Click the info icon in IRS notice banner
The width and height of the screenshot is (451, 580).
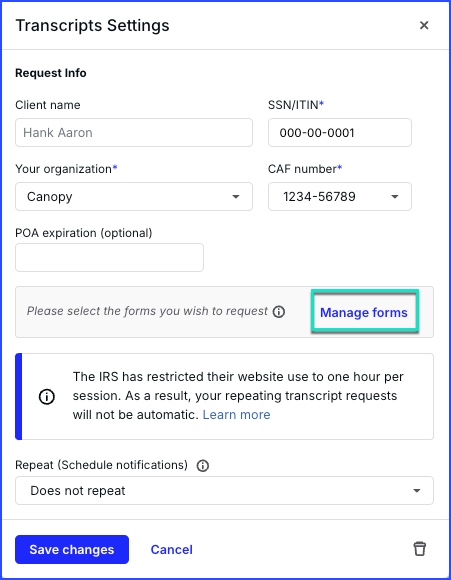(x=47, y=397)
